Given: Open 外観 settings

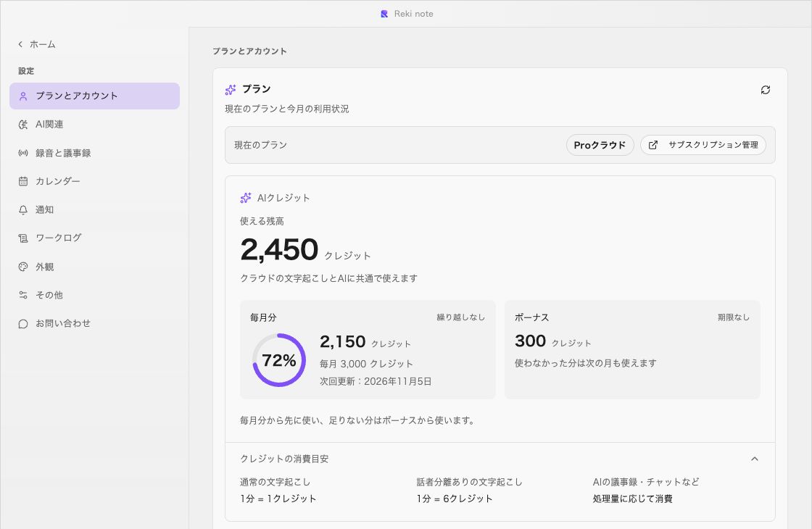Looking at the screenshot, I should click(x=94, y=267).
